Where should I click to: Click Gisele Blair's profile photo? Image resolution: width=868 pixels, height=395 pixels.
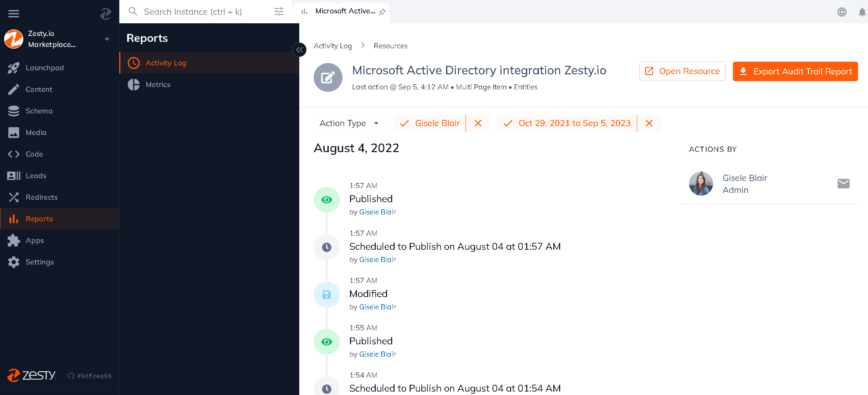pyautogui.click(x=701, y=184)
